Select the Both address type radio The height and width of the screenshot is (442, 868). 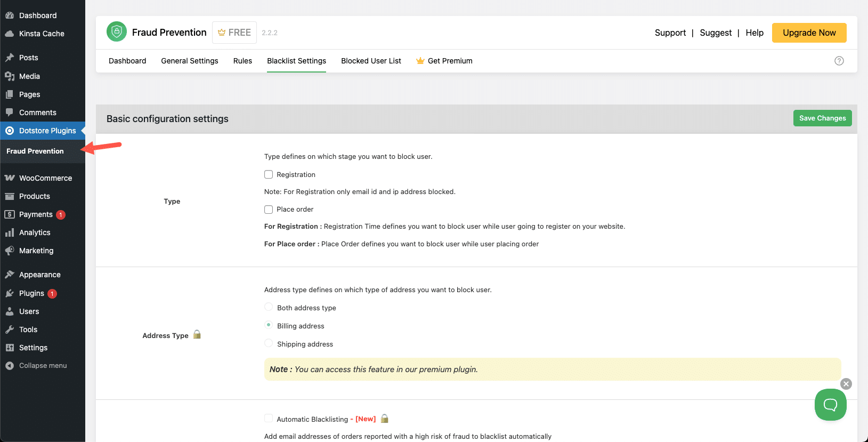(x=269, y=307)
